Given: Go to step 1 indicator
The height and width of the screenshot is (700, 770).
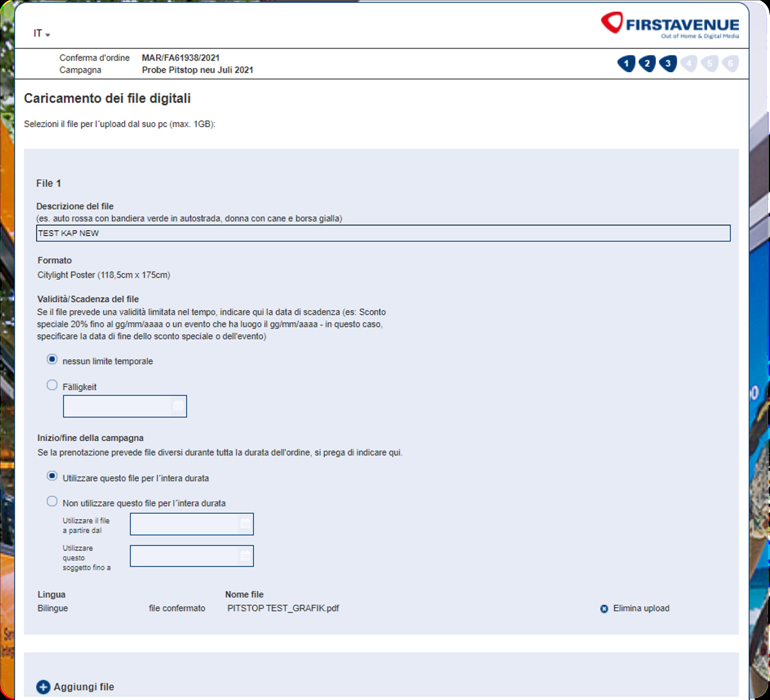Looking at the screenshot, I should (x=626, y=63).
